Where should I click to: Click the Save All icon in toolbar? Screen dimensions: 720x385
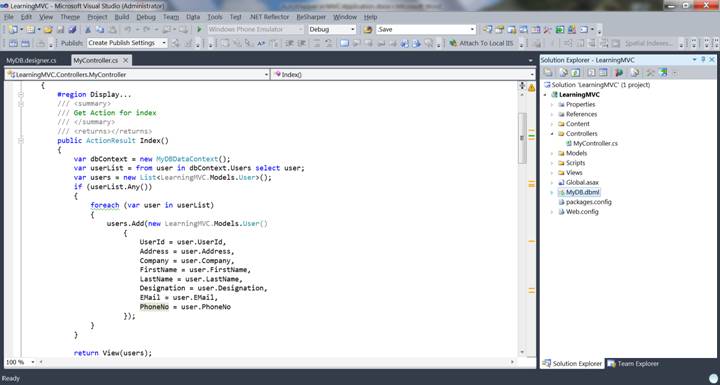tap(72, 29)
